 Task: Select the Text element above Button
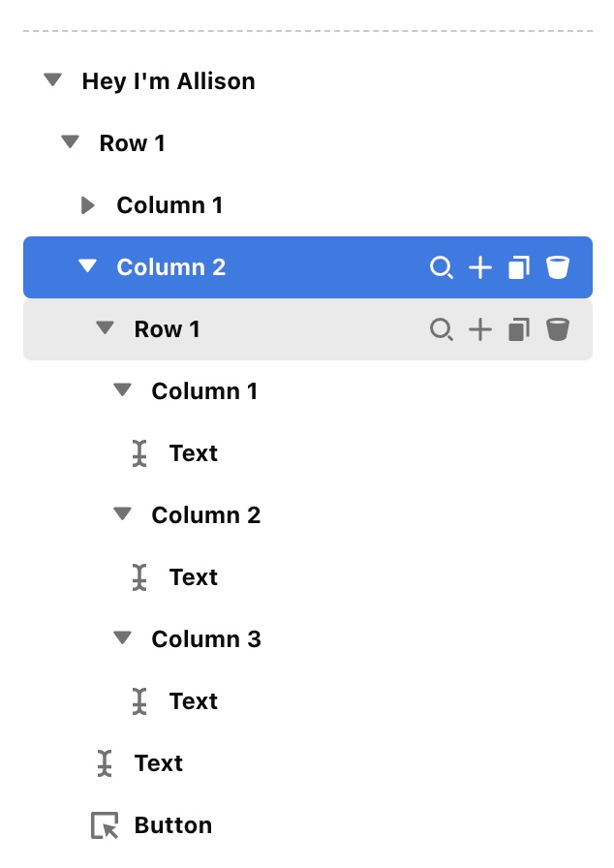coord(159,763)
